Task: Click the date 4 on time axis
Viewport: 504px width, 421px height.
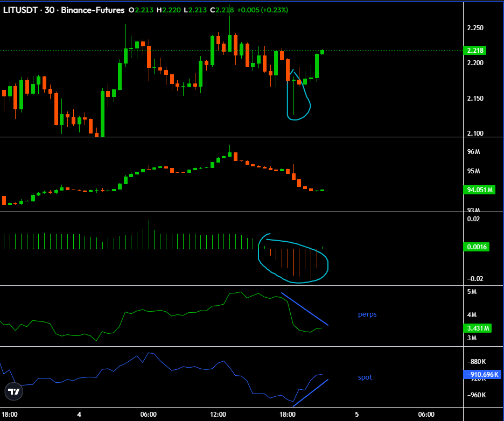Action: tap(79, 414)
